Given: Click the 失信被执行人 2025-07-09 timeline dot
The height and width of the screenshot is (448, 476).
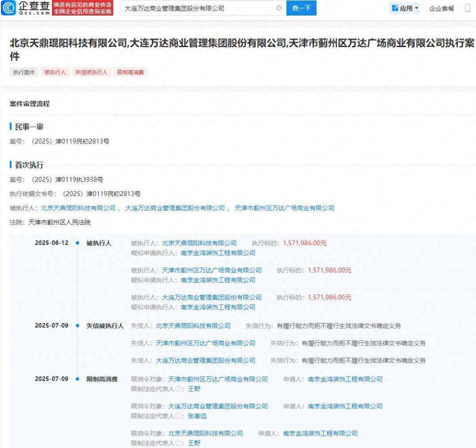Looking at the screenshot, I should 77,325.
